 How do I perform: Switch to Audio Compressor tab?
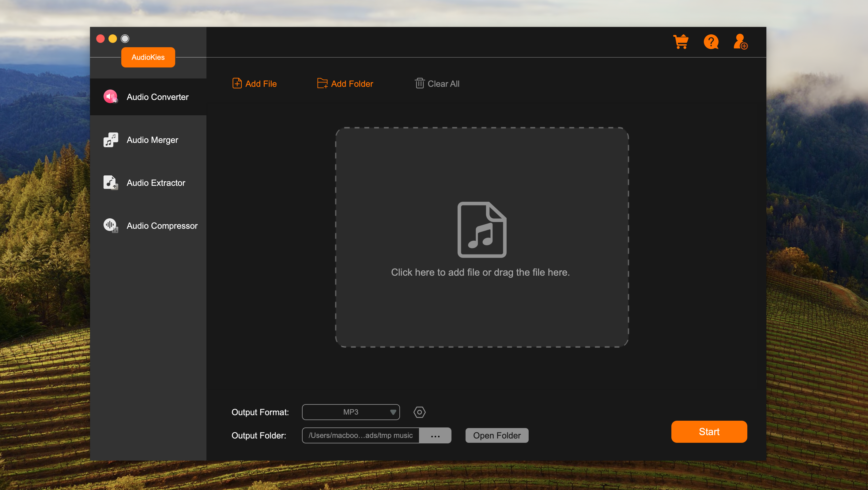(x=162, y=225)
